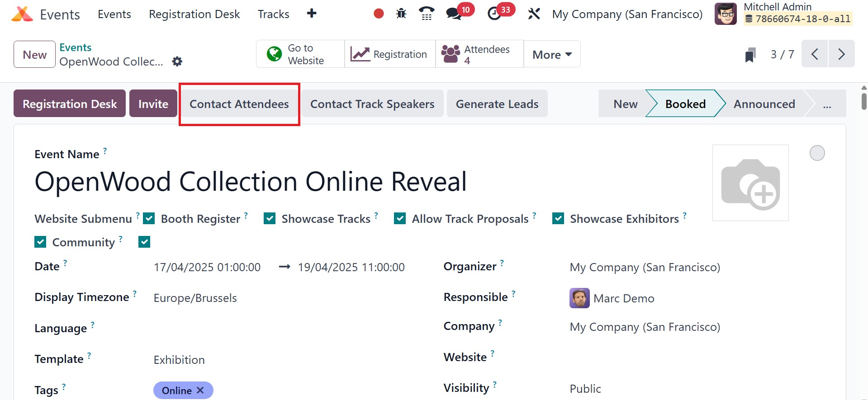Click the help mark next to Organizer
Viewport: 868px width, 400px height.
tap(502, 263)
